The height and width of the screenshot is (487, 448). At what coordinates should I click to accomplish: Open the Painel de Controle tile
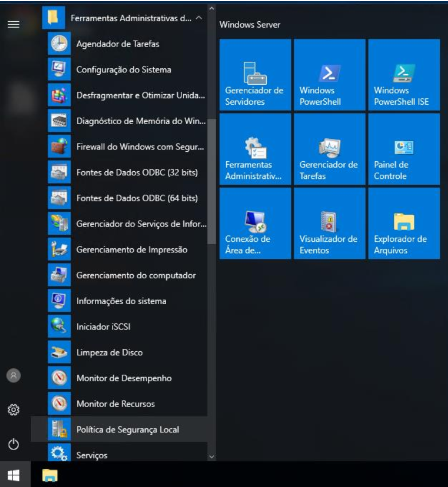click(404, 149)
